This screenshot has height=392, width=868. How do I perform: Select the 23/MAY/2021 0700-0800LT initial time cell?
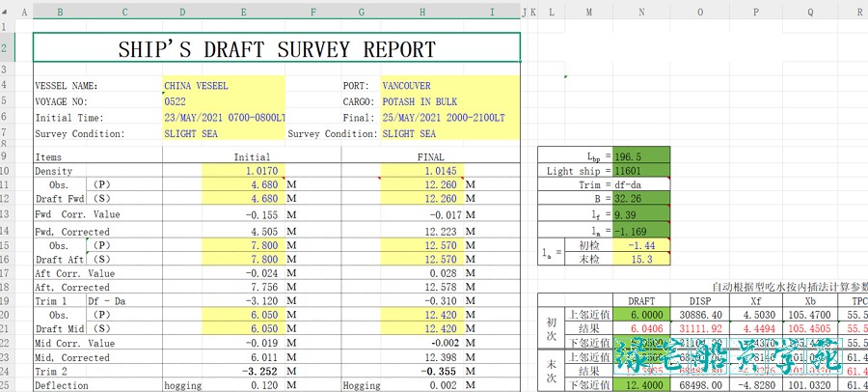pyautogui.click(x=224, y=118)
